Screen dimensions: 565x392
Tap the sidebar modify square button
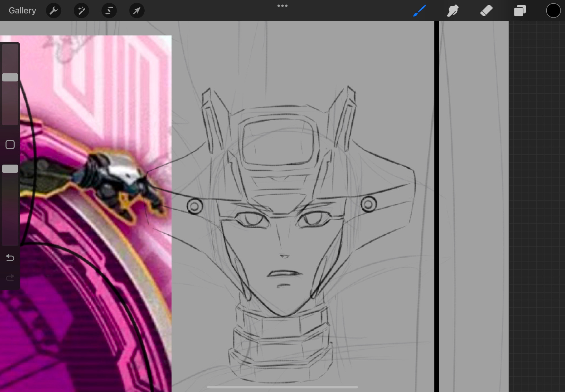pos(10,145)
